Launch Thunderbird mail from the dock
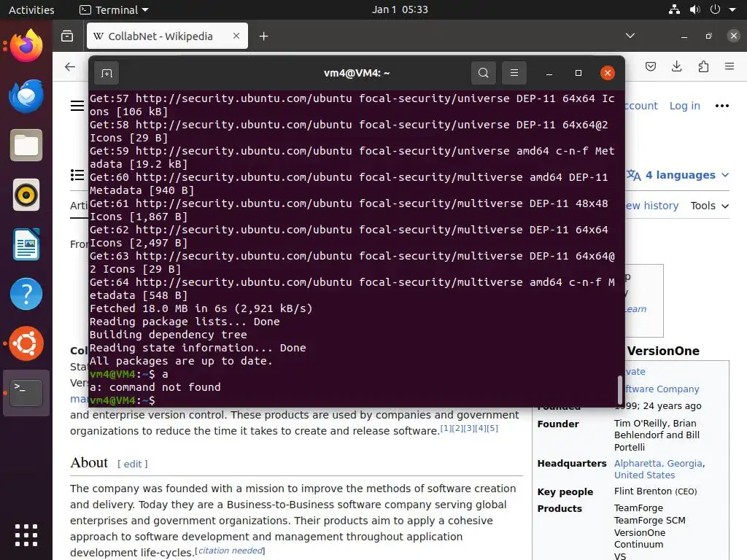The height and width of the screenshot is (560, 747). pos(26,96)
